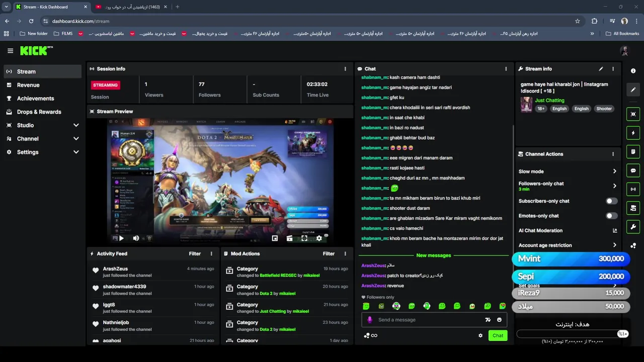Click the wrench icon in right toolbar
This screenshot has width=644, height=362.
point(633,227)
